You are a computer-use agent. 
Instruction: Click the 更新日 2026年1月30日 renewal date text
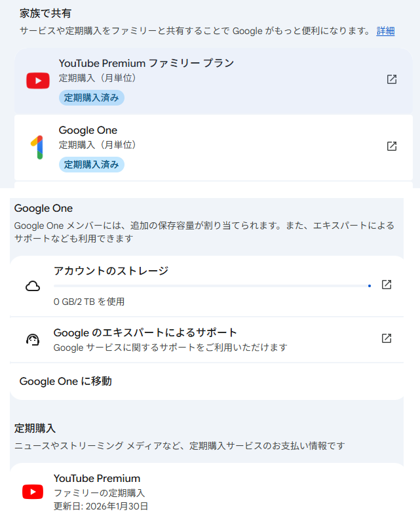[x=101, y=506]
